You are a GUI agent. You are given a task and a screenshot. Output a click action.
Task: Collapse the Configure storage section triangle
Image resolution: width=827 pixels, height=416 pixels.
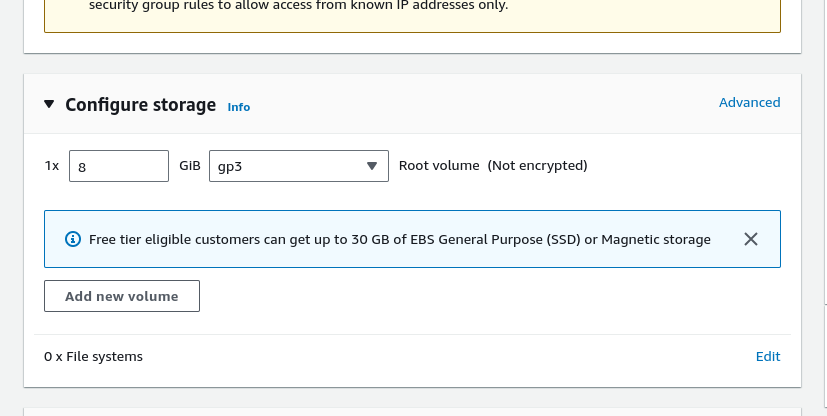tap(50, 105)
